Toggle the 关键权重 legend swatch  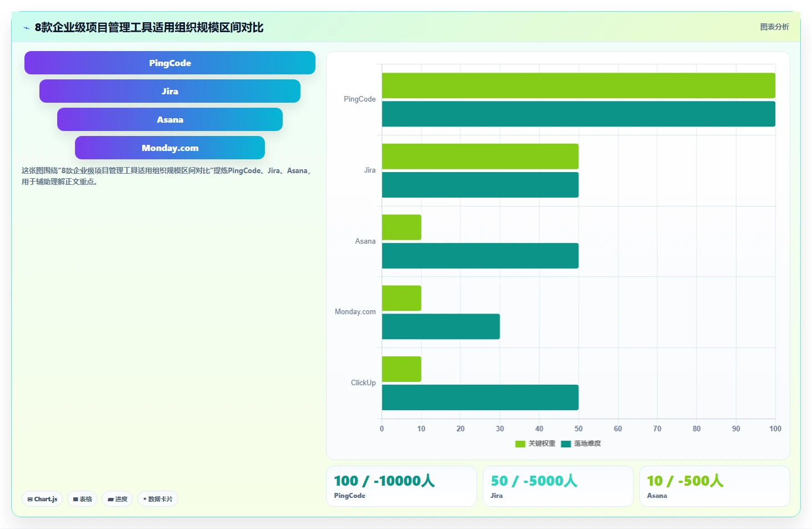pos(520,444)
